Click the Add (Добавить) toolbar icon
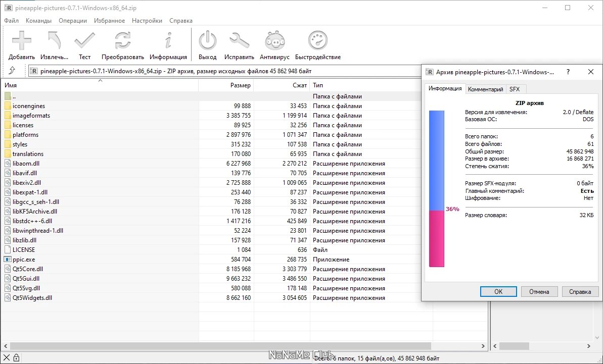The height and width of the screenshot is (364, 603). coord(21,40)
